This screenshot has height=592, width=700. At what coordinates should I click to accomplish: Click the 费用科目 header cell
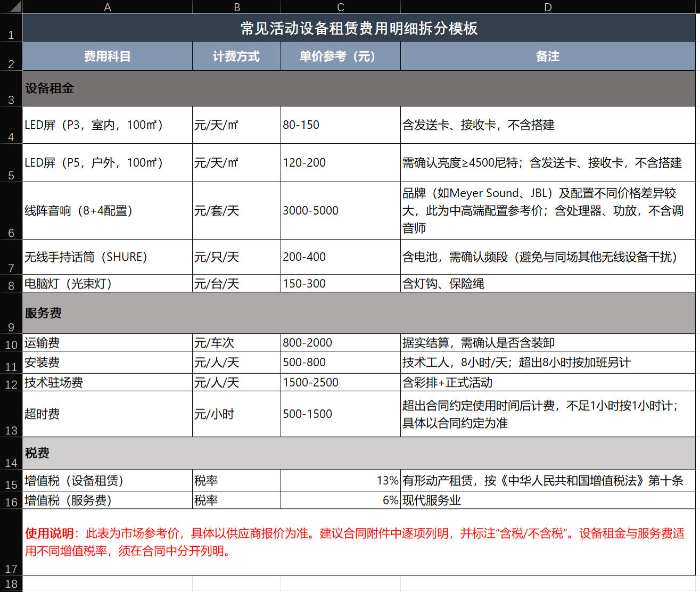(108, 56)
